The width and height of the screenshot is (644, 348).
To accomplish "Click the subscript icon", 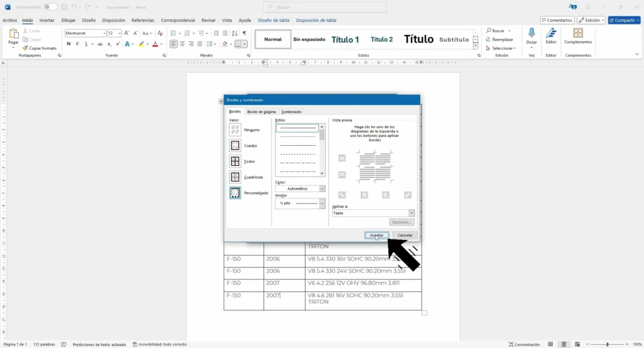I will pos(109,44).
